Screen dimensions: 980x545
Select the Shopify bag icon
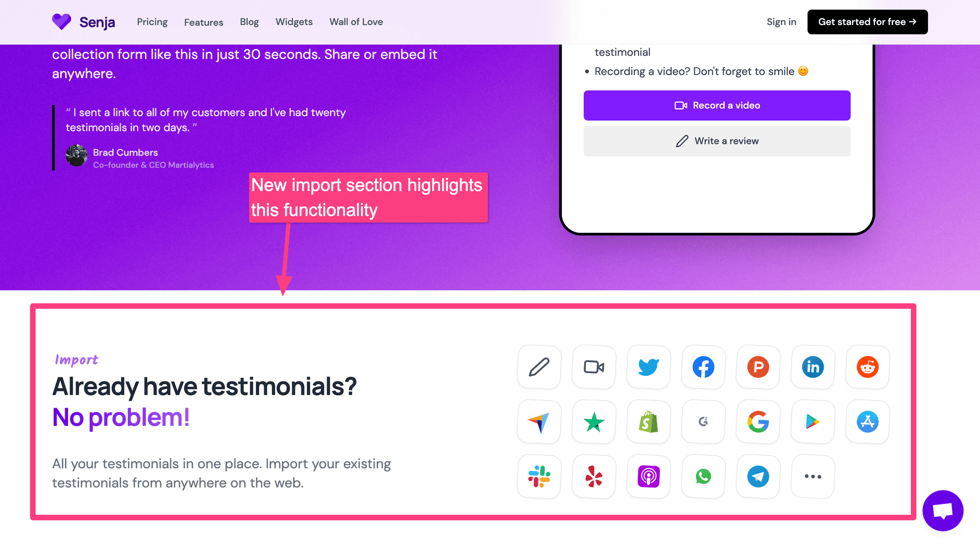(648, 422)
